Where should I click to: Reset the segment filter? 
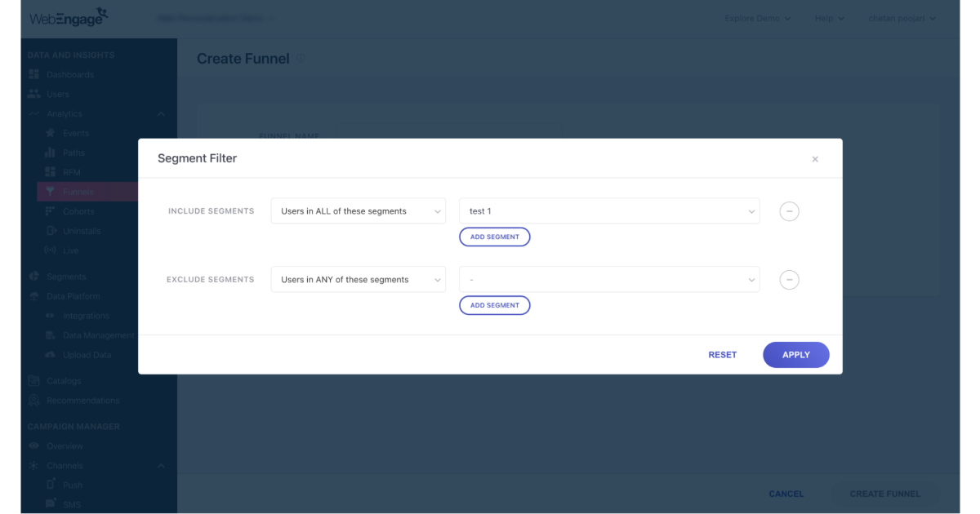[x=722, y=355]
